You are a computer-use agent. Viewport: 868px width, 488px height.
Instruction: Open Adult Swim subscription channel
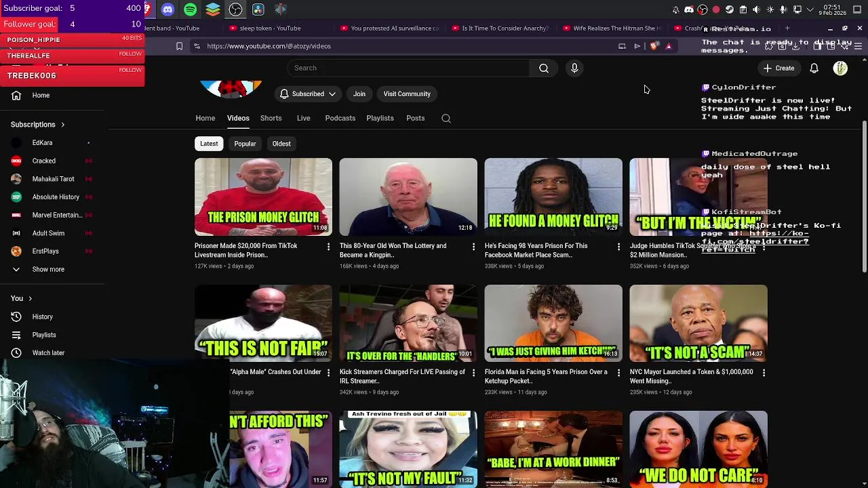click(51, 233)
